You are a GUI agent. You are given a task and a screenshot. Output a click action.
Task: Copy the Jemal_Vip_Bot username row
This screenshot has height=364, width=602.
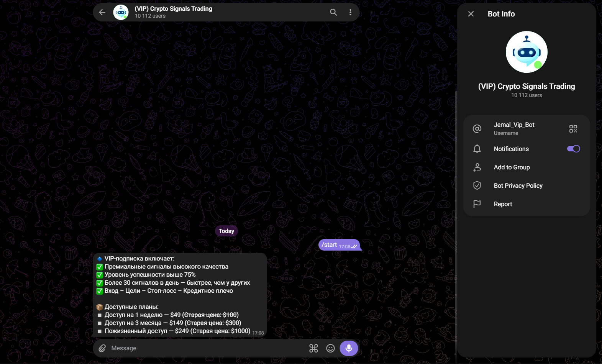[527, 129]
